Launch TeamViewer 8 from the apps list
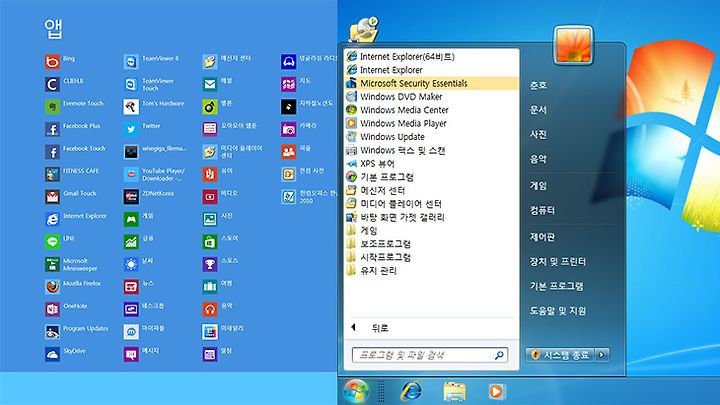The height and width of the screenshot is (405, 720). pyautogui.click(x=131, y=62)
